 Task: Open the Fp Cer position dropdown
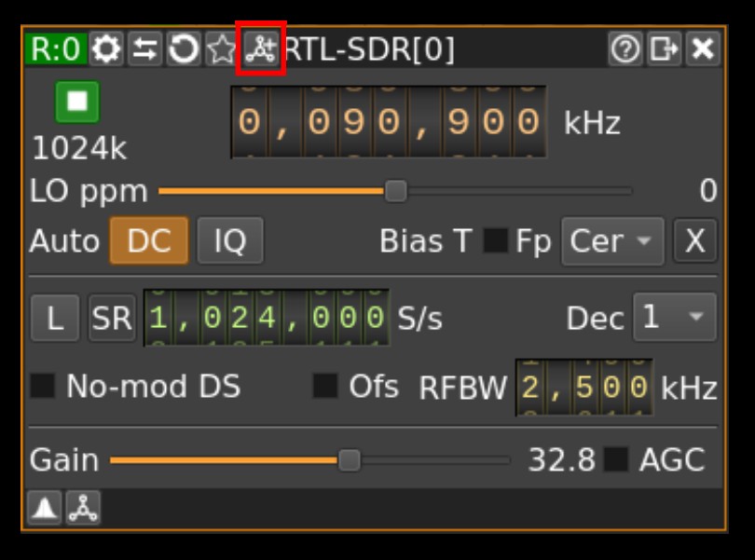[x=612, y=240]
